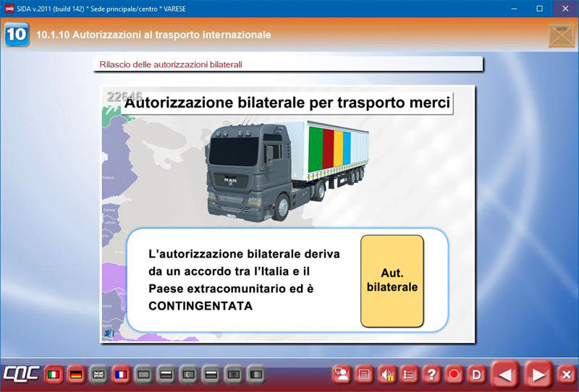Click the teacher presentation mode icon
Image resolution: width=579 pixels, height=392 pixels.
(342, 375)
